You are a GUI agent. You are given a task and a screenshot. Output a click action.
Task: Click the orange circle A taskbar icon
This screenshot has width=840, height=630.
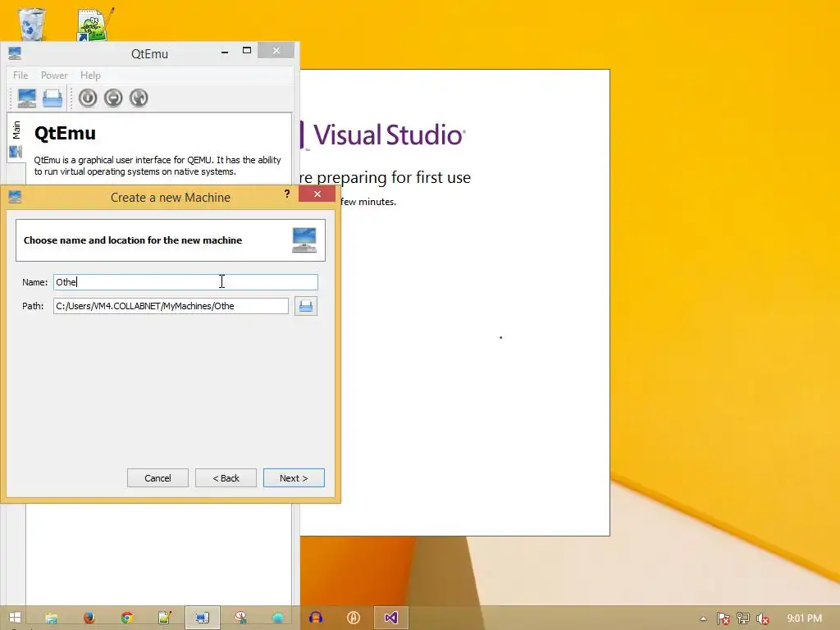pyautogui.click(x=354, y=619)
